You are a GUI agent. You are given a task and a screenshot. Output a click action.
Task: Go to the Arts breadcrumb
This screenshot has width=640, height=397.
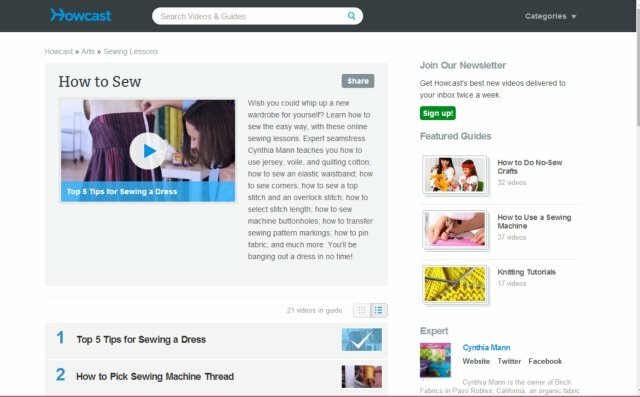(88, 51)
